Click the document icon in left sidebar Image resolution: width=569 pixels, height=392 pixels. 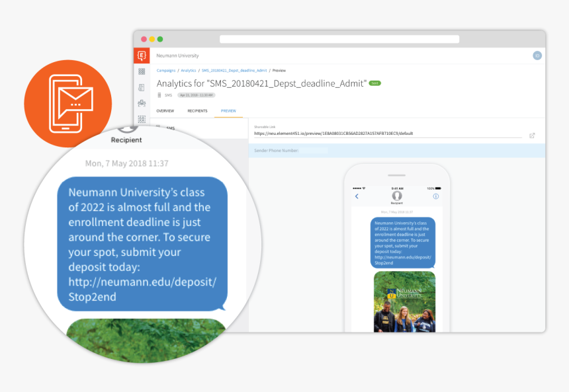[x=142, y=87]
